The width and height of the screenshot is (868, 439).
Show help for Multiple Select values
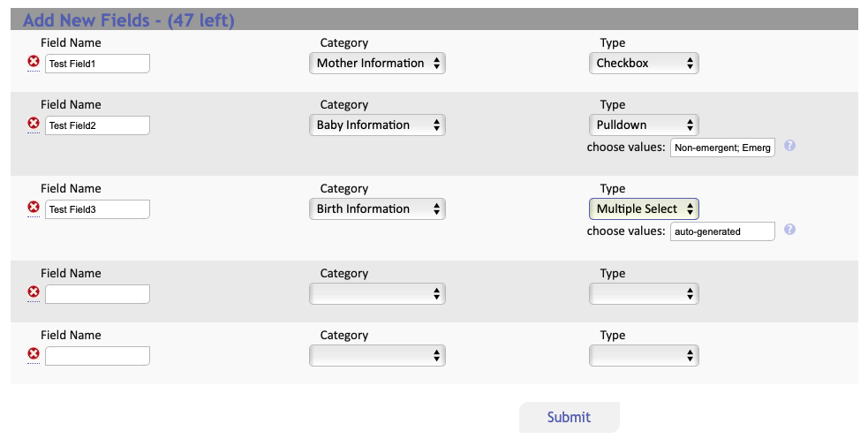pyautogui.click(x=790, y=229)
